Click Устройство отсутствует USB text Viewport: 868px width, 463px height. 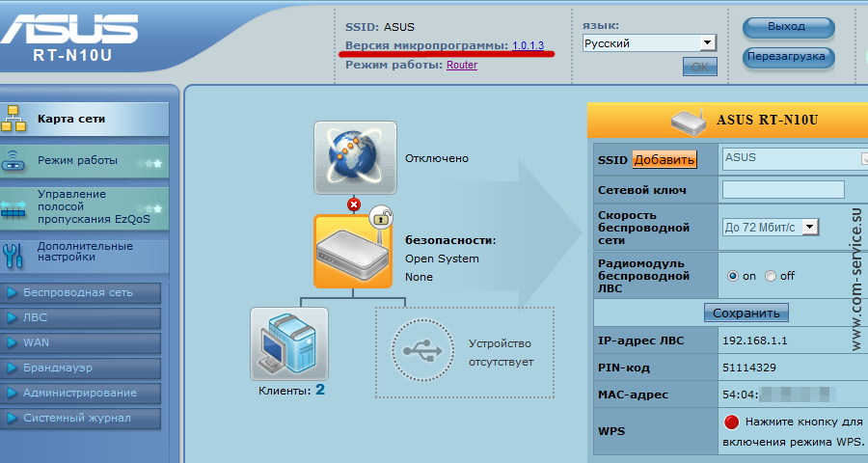point(501,353)
